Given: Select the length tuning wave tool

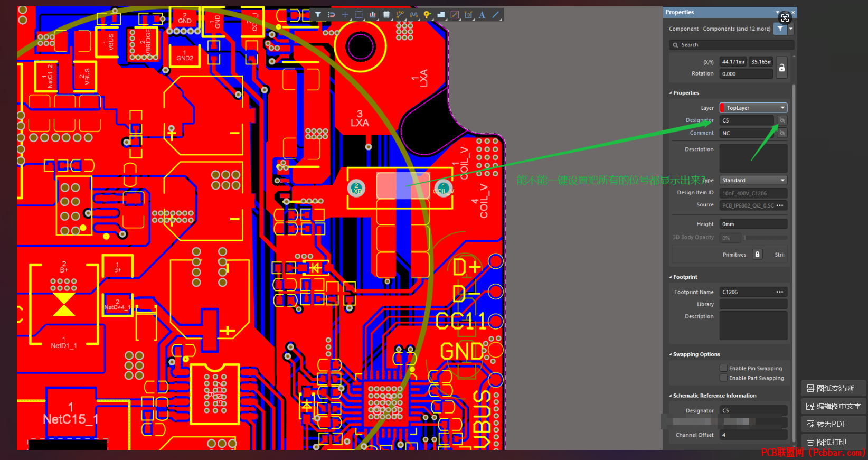Looking at the screenshot, I should pyautogui.click(x=414, y=15).
